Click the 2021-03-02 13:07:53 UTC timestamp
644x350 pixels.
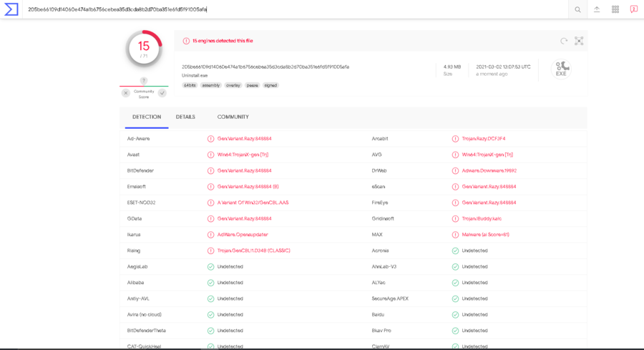point(503,67)
